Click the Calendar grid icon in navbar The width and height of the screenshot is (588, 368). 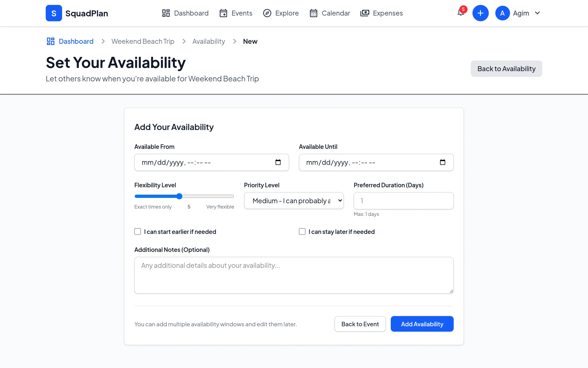coord(314,13)
